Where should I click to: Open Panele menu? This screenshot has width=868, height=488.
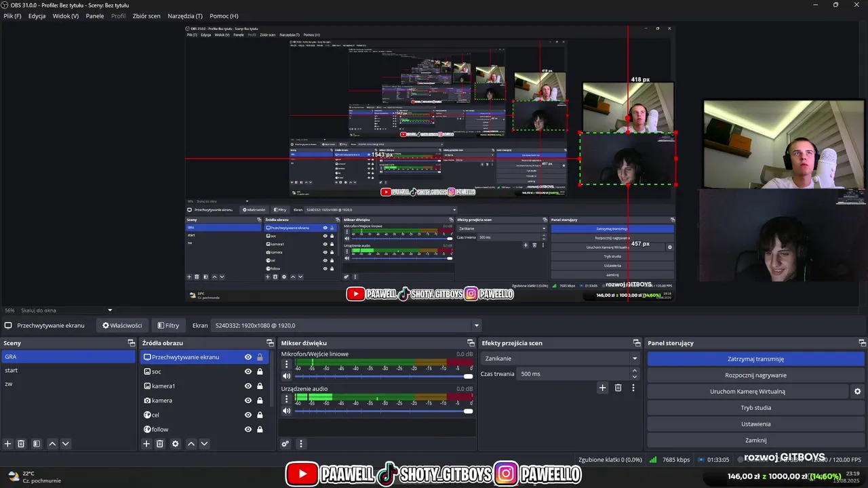coord(95,16)
